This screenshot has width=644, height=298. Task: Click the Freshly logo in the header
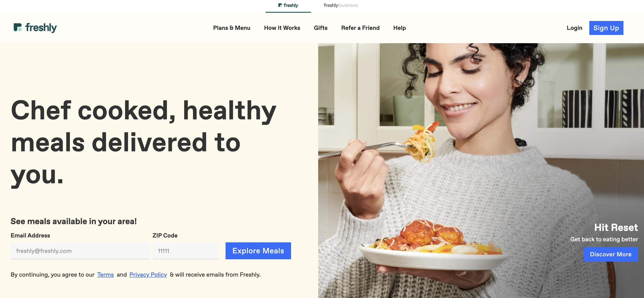coord(35,28)
